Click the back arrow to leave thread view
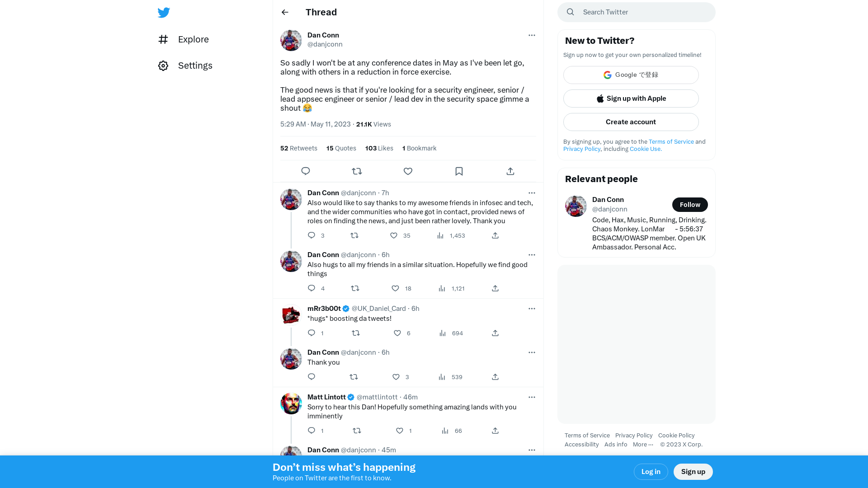 point(285,12)
